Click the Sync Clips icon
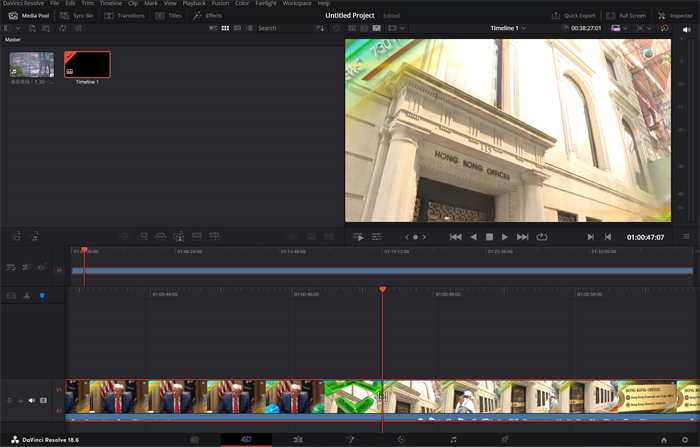This screenshot has width=700, height=447. 62,28
